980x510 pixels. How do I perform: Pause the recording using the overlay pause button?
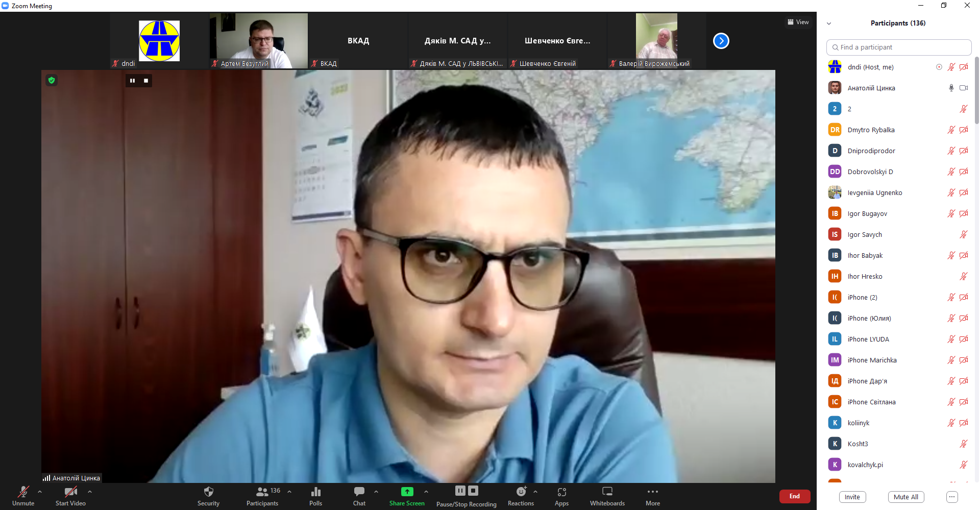(x=132, y=81)
